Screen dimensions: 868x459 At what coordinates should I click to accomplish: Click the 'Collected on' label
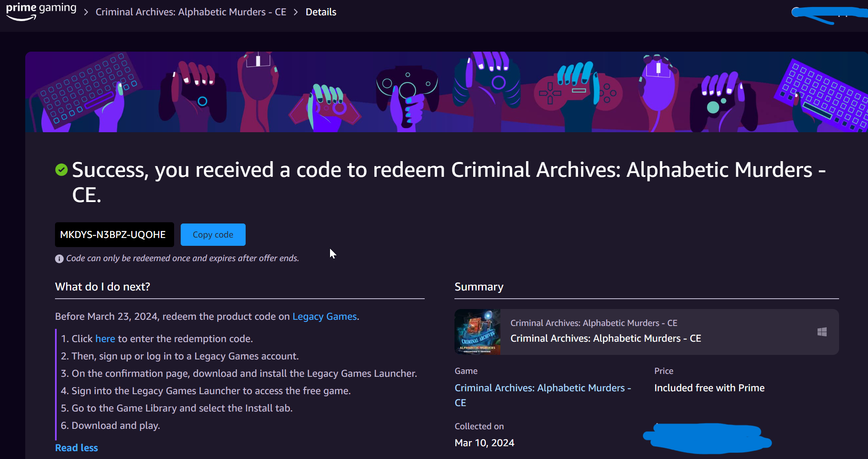pos(479,426)
